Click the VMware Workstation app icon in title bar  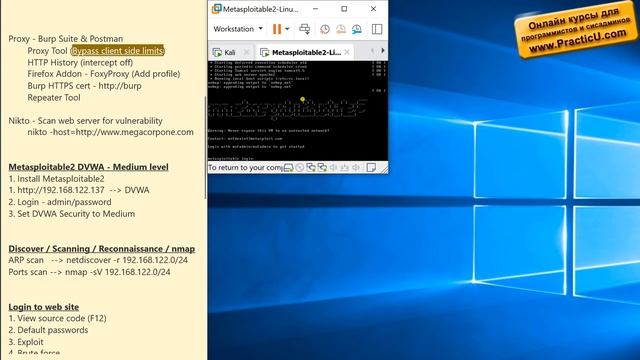(x=216, y=9)
